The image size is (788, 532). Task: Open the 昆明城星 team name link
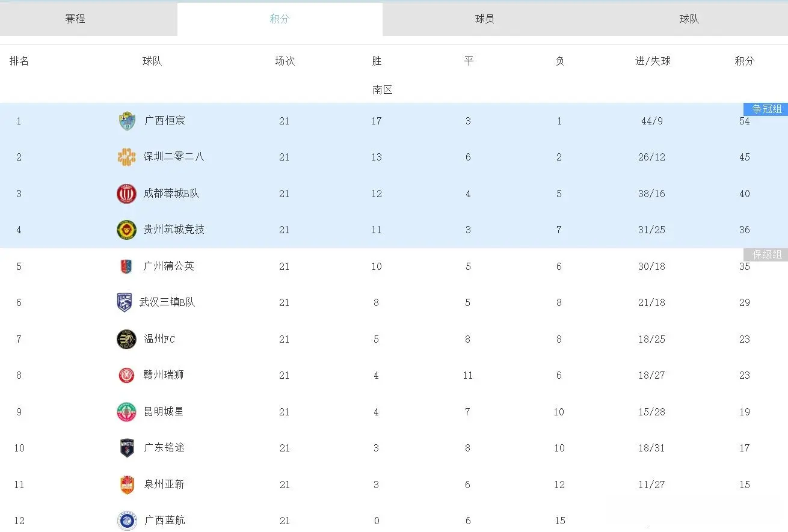click(x=164, y=412)
